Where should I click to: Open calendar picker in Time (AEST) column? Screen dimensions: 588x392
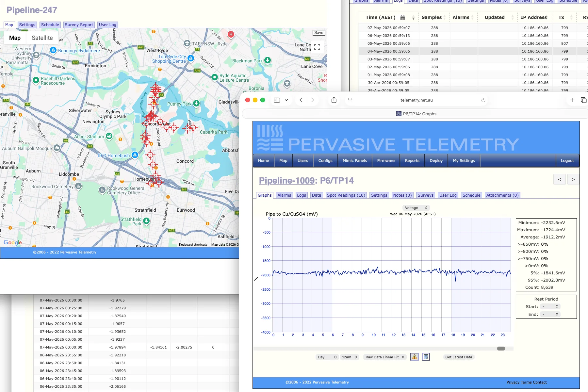pyautogui.click(x=402, y=18)
